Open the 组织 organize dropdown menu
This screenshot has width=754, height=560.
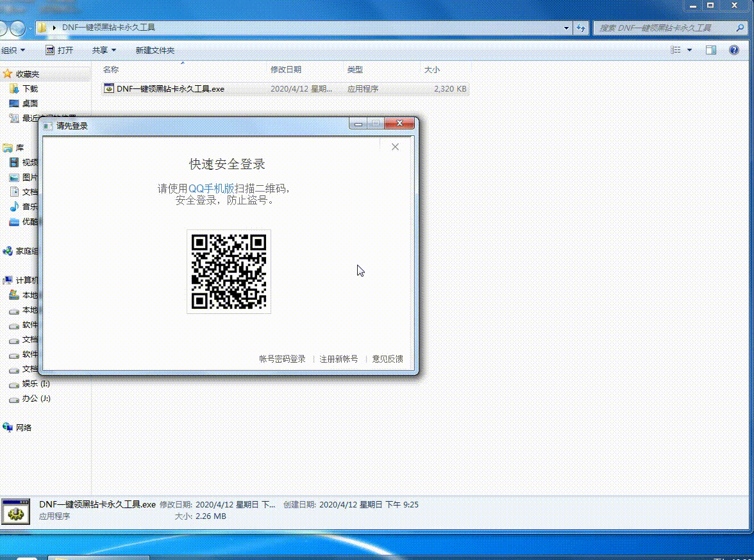coord(13,50)
